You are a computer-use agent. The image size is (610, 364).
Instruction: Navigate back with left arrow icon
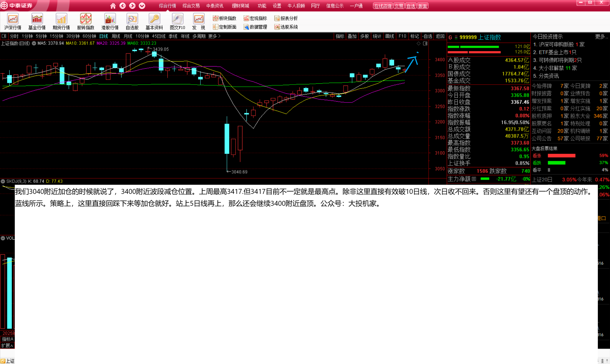point(123,6)
